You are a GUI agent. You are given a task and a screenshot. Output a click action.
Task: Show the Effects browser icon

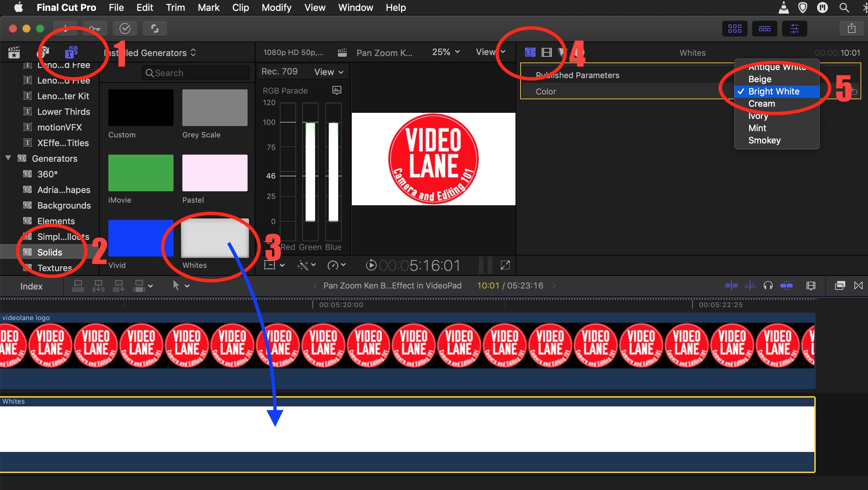[839, 286]
